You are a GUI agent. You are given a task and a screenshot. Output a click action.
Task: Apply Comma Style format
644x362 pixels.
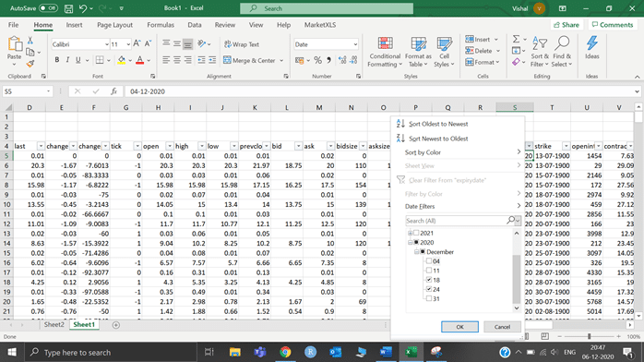[x=329, y=60]
